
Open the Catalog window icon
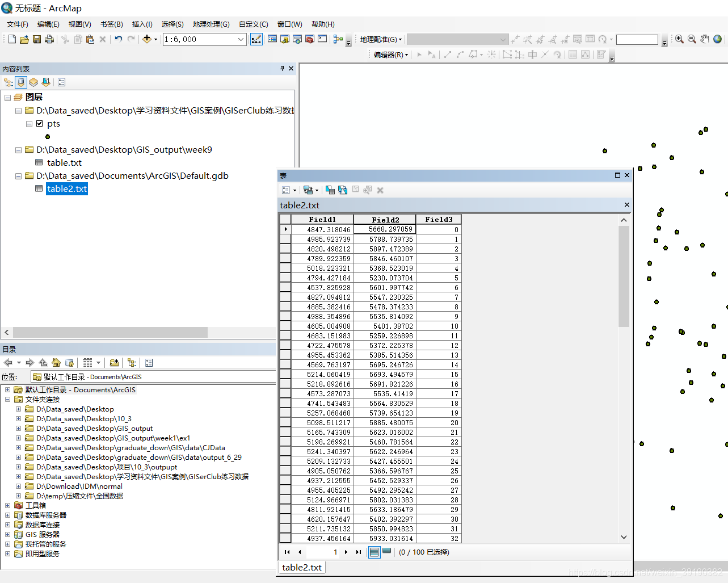point(285,39)
